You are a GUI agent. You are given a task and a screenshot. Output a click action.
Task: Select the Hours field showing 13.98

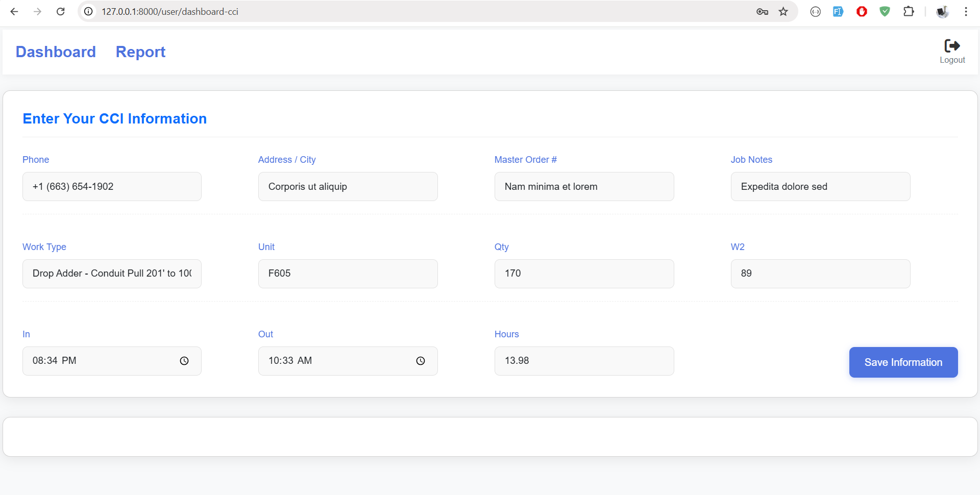click(x=584, y=361)
